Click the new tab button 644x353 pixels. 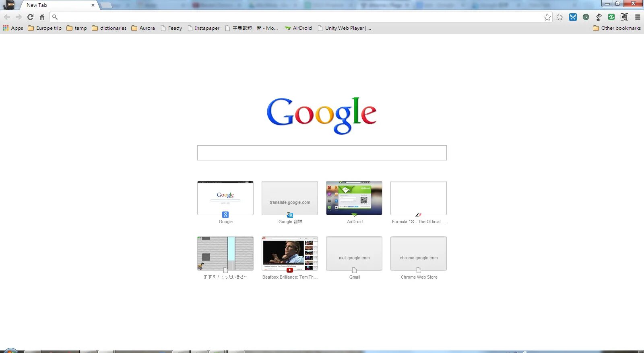(x=106, y=5)
